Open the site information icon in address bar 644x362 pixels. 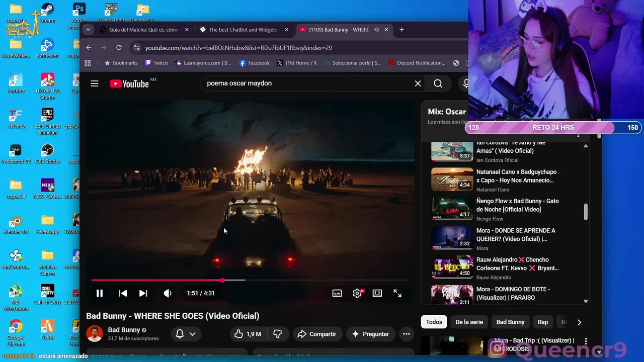pyautogui.click(x=136, y=48)
